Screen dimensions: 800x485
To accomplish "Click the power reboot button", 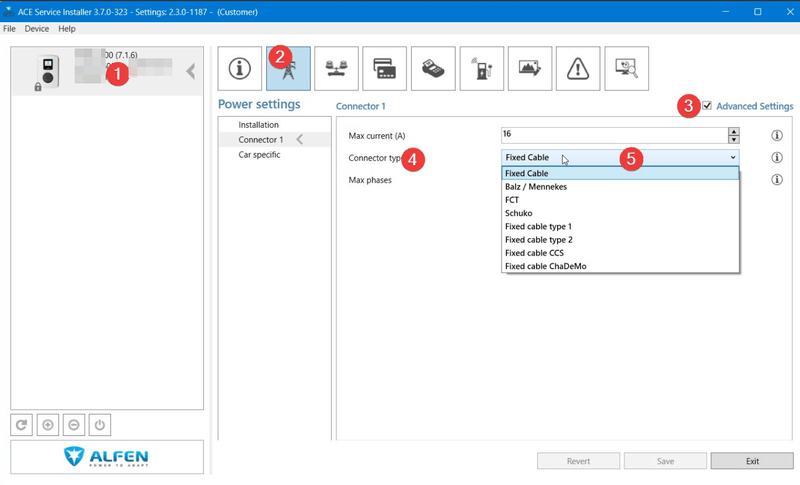I will pyautogui.click(x=99, y=425).
